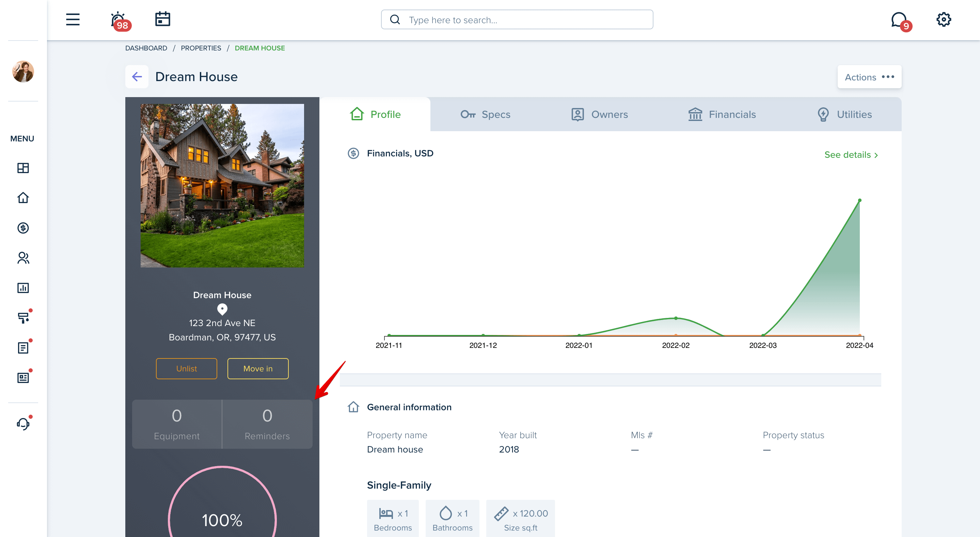Click the Property name value Dream house
This screenshot has width=980, height=537.
click(x=395, y=449)
